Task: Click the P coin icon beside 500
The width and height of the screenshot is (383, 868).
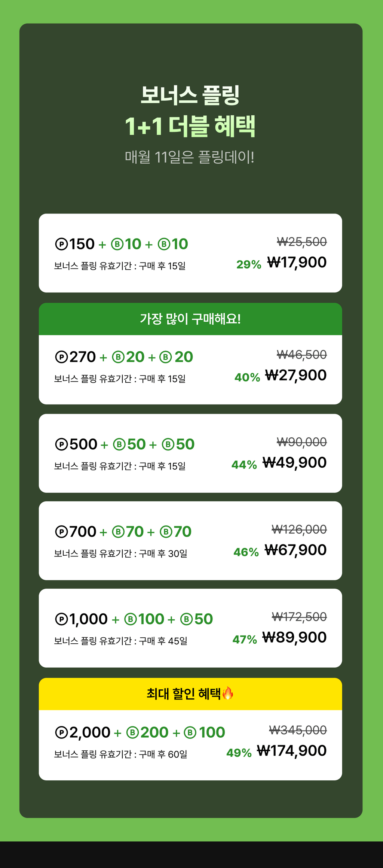Action: [61, 444]
